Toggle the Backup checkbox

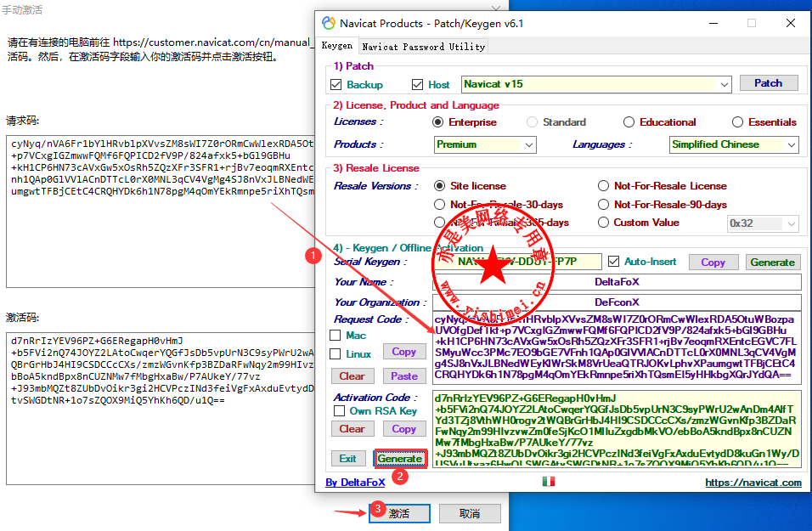pyautogui.click(x=336, y=84)
